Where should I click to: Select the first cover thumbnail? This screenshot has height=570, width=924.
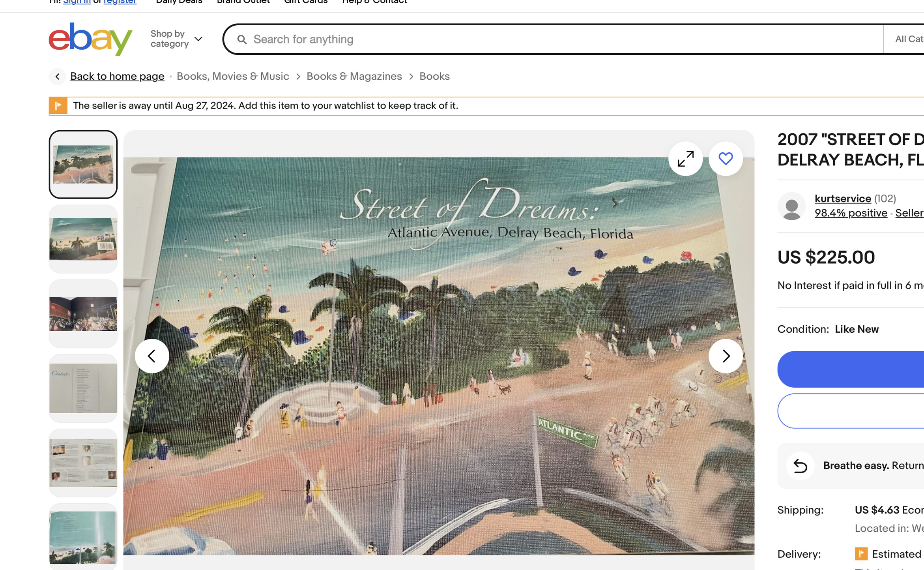[83, 164]
